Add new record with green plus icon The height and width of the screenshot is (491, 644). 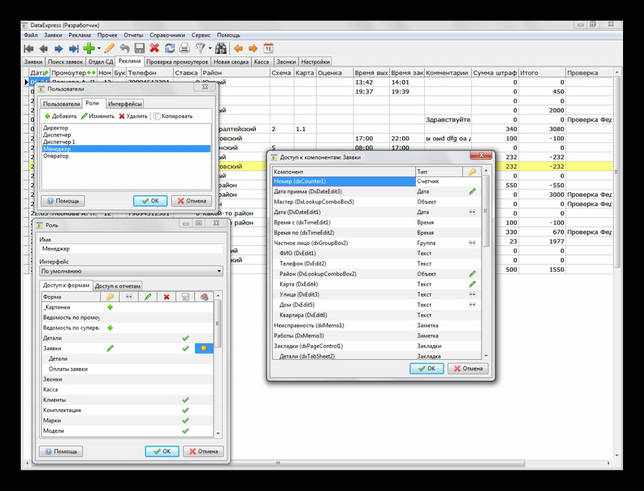89,48
